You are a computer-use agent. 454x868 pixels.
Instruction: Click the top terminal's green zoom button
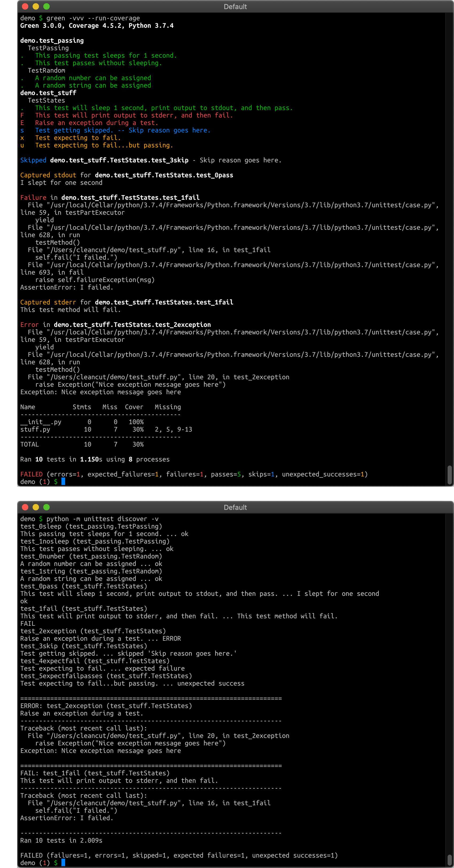coord(46,6)
